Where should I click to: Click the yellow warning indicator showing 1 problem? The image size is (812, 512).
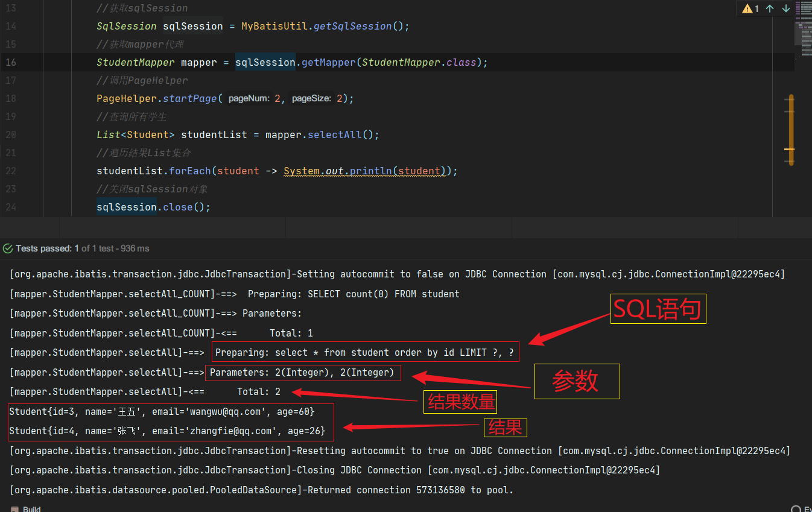[750, 8]
